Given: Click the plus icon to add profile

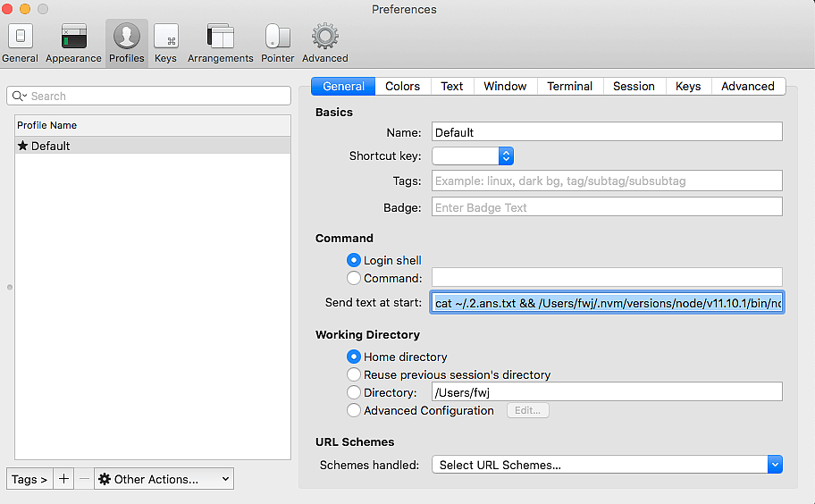Looking at the screenshot, I should point(63,479).
